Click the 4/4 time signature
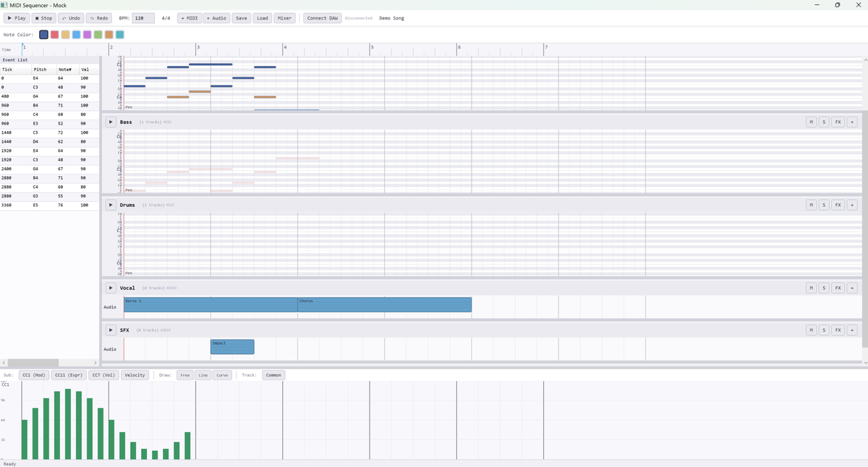 click(x=166, y=18)
